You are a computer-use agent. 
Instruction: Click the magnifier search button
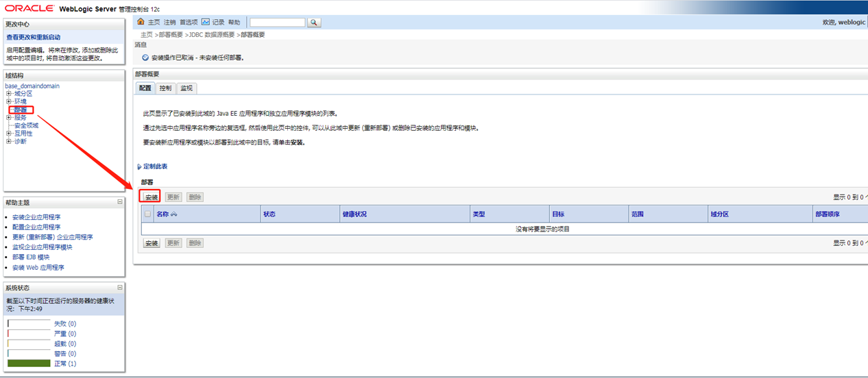click(x=314, y=23)
